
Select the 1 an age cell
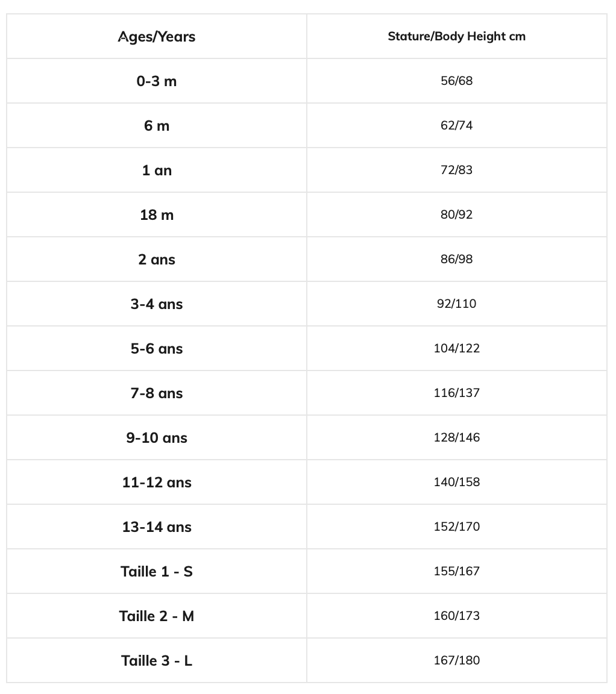[157, 170]
